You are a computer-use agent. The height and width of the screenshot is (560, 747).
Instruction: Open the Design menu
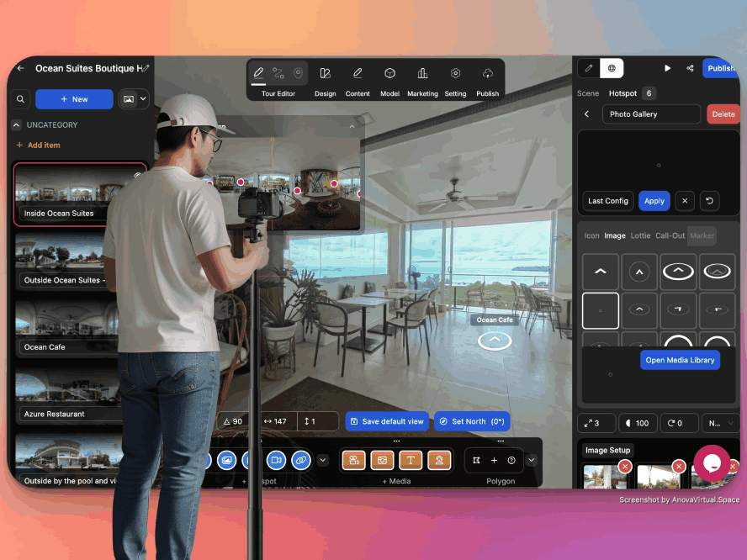pos(326,81)
